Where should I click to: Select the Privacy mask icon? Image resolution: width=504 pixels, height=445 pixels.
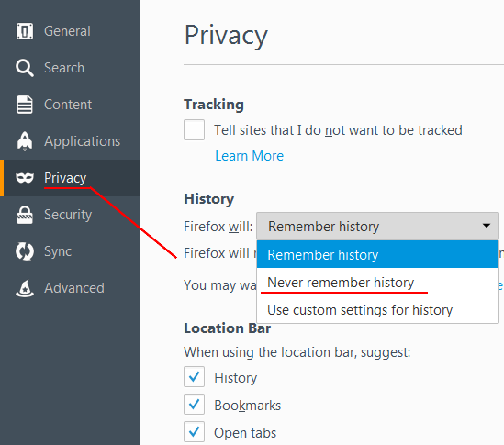coord(25,178)
